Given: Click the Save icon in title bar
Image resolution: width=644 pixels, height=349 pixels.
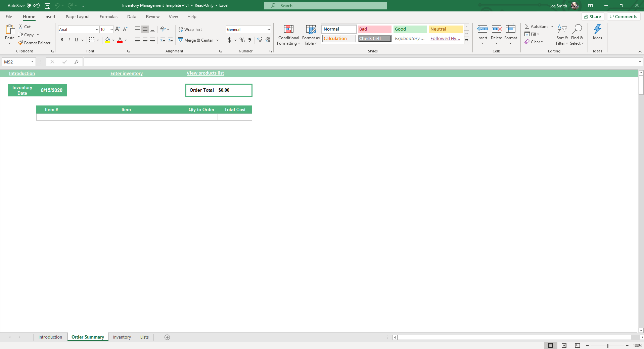Looking at the screenshot, I should pyautogui.click(x=47, y=6).
